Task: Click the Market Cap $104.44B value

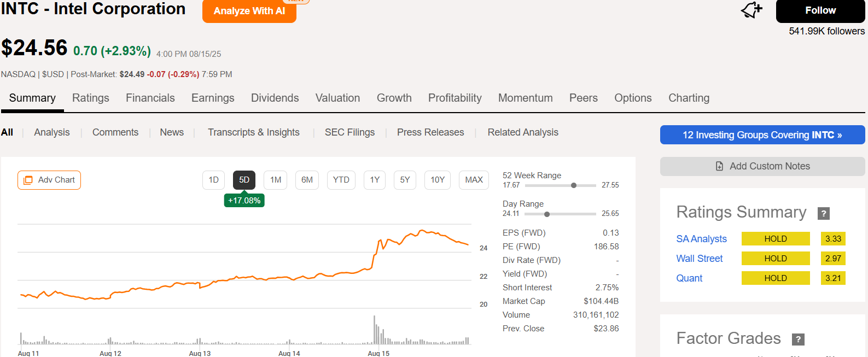Action: 601,301
